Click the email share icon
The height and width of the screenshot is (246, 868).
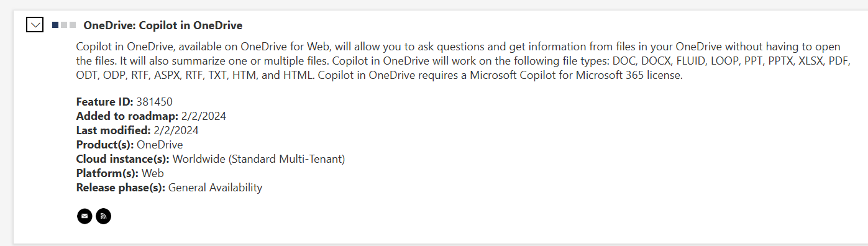(85, 216)
